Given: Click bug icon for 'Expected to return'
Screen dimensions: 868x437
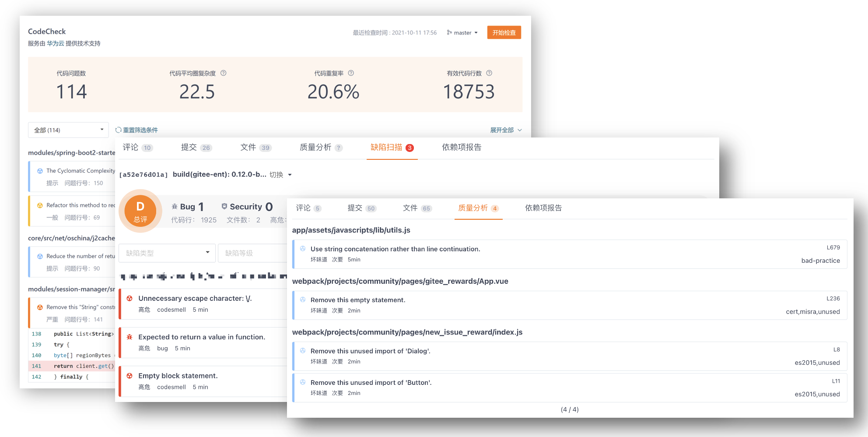Looking at the screenshot, I should (x=129, y=337).
